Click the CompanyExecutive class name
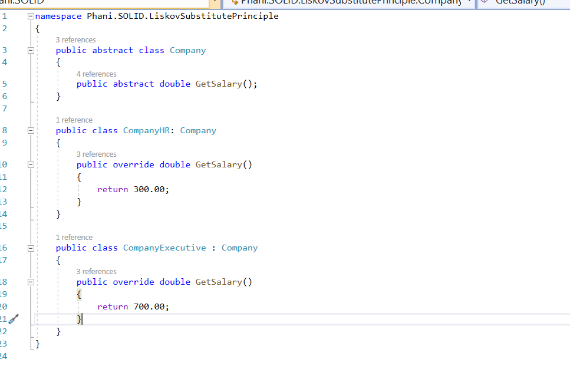 click(x=164, y=248)
